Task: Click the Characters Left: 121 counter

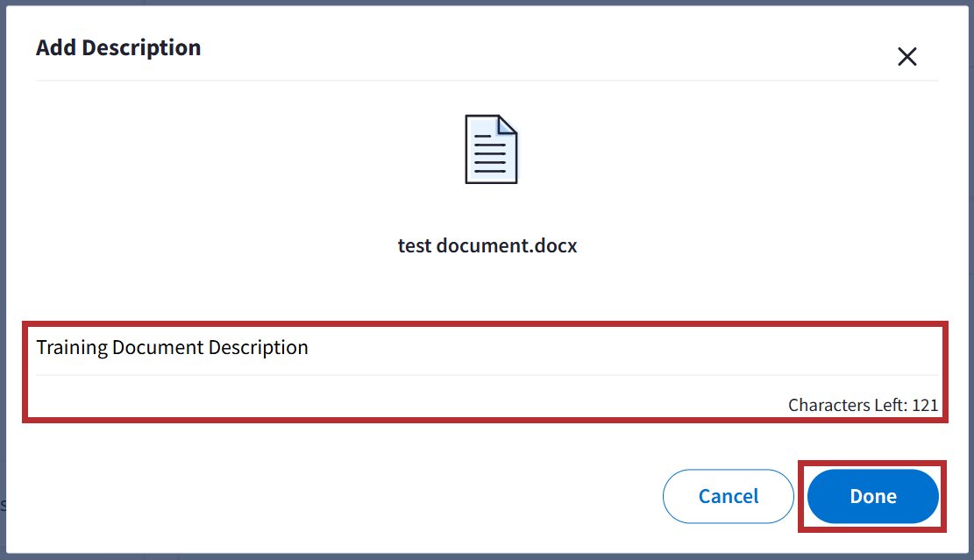Action: coord(863,405)
